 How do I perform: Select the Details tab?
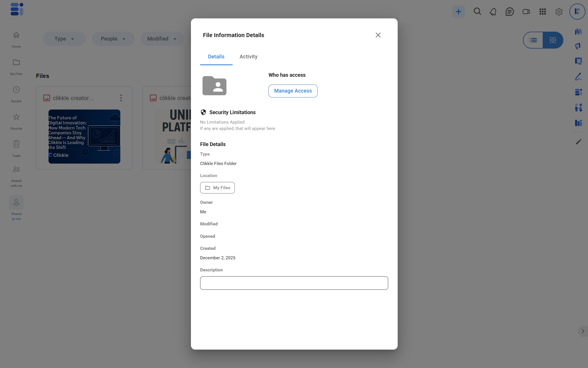[x=216, y=57]
